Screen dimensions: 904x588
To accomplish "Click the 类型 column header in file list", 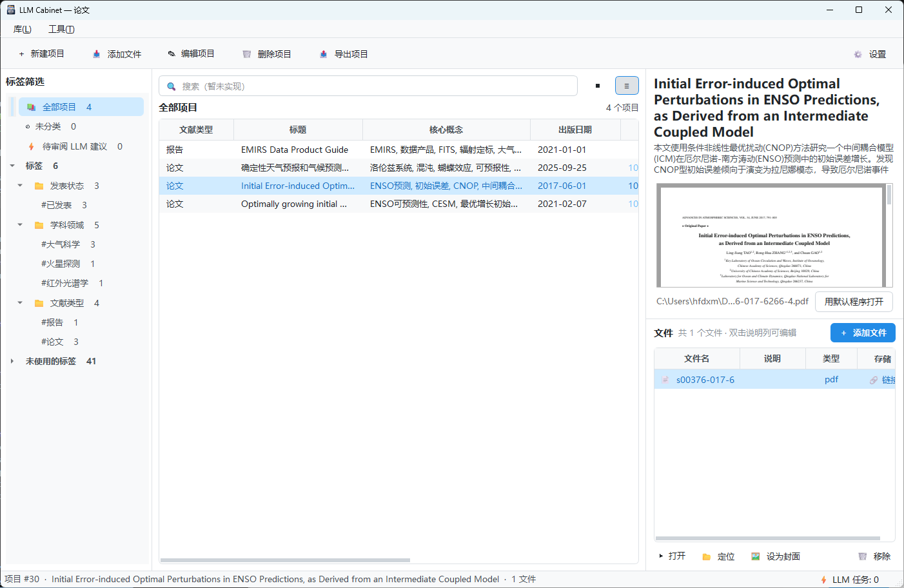I will pos(831,358).
